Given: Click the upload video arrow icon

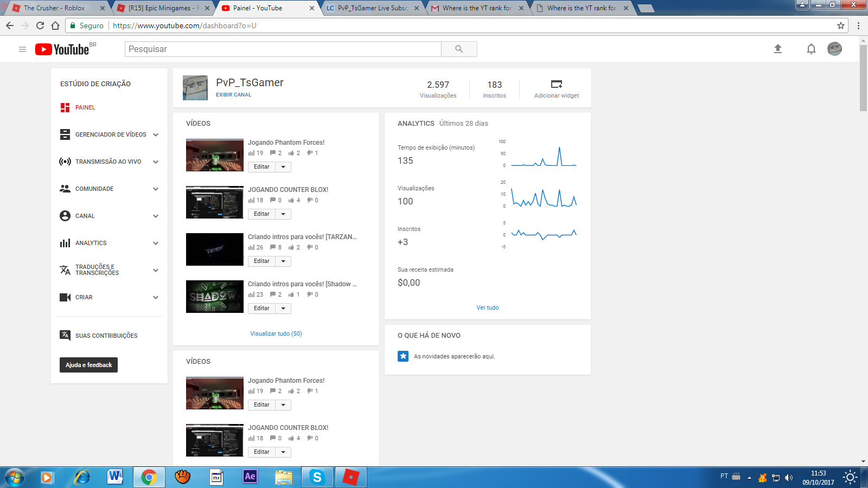Looking at the screenshot, I should pos(777,49).
